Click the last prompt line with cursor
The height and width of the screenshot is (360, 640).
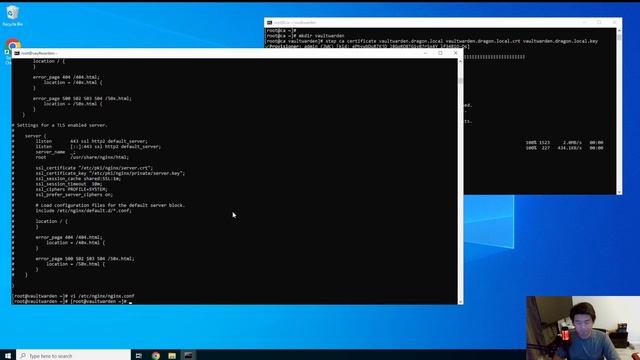(x=73, y=301)
